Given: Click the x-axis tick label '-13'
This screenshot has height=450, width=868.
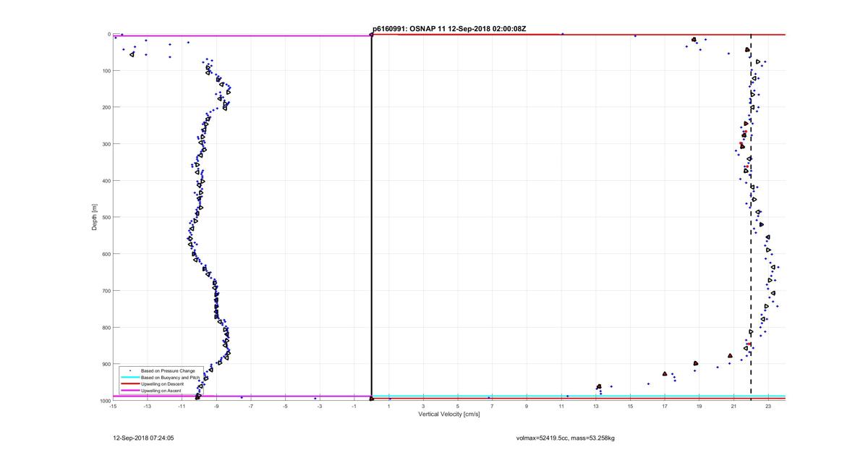Looking at the screenshot, I should pyautogui.click(x=147, y=407).
